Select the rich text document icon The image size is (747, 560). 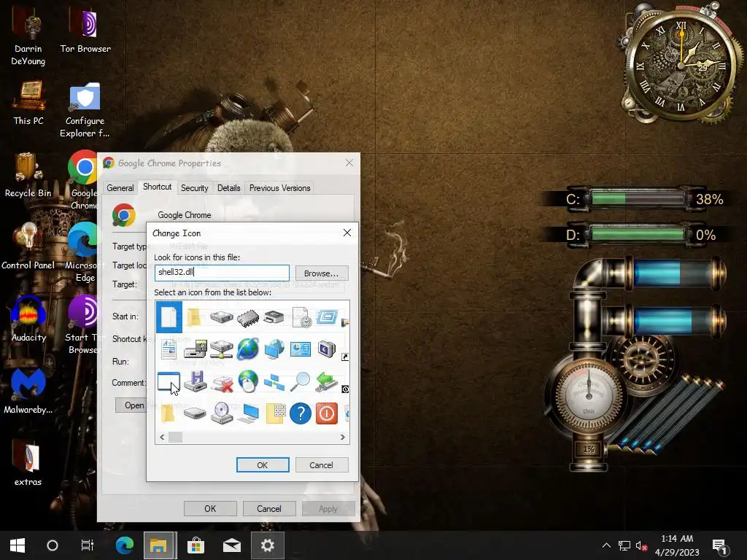click(169, 349)
